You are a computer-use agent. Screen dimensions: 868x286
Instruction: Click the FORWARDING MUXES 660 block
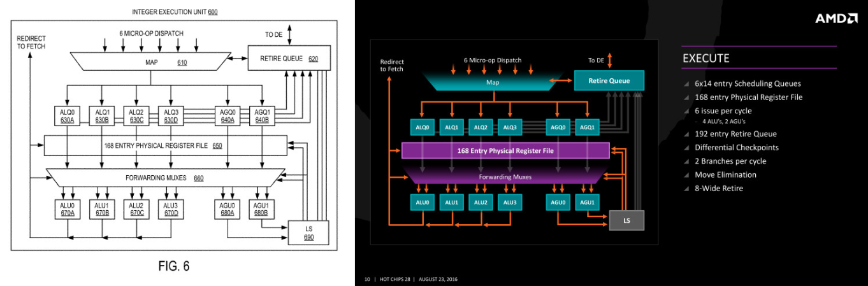pos(165,178)
